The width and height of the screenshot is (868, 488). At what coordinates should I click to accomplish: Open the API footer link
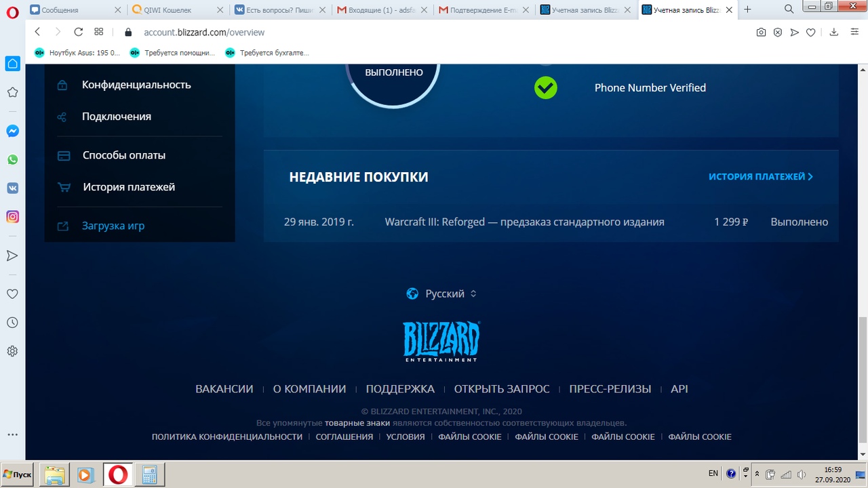click(x=679, y=389)
